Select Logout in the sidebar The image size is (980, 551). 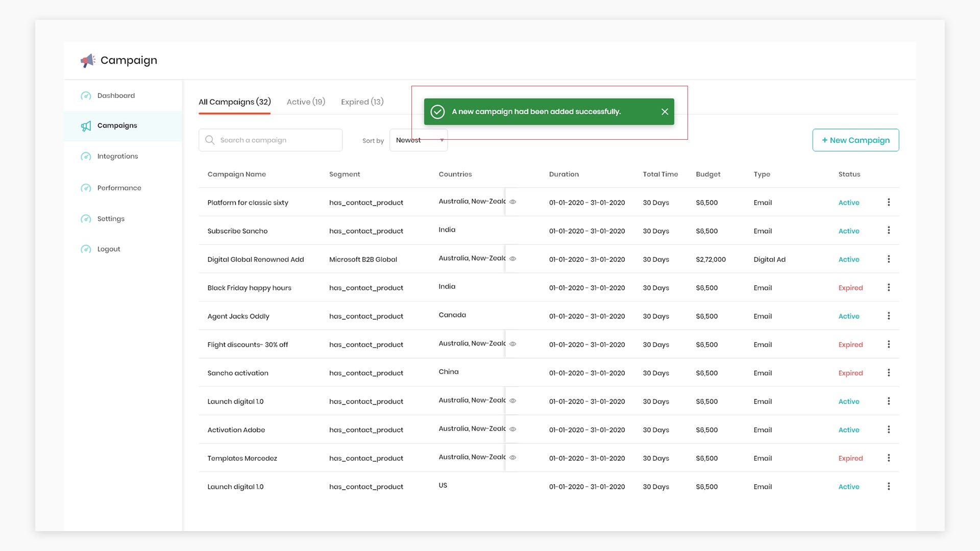click(x=109, y=249)
